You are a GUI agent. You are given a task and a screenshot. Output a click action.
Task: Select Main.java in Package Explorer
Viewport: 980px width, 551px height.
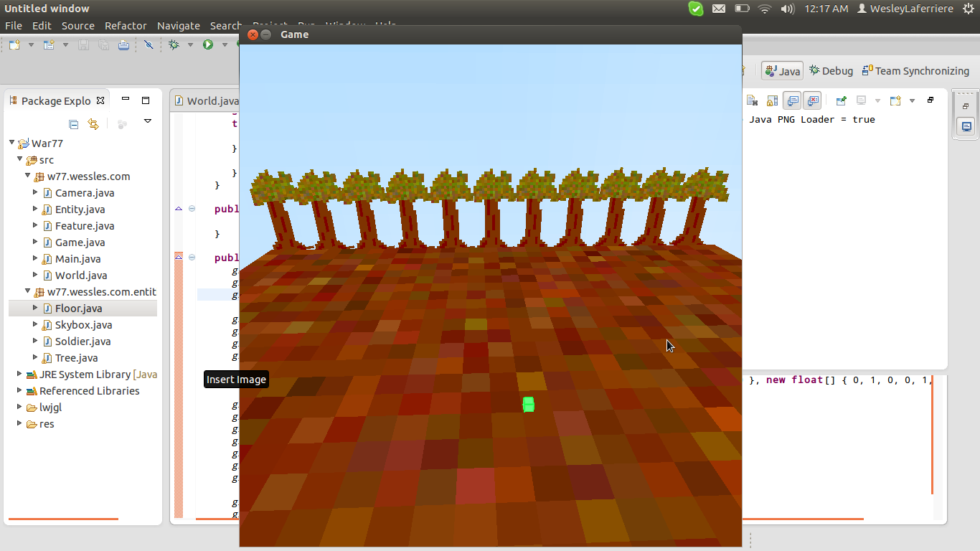(x=77, y=259)
